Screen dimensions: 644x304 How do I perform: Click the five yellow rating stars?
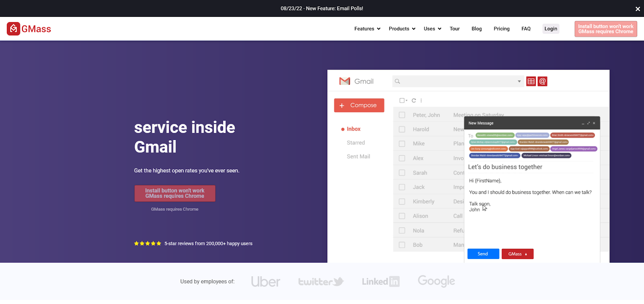pyautogui.click(x=148, y=244)
